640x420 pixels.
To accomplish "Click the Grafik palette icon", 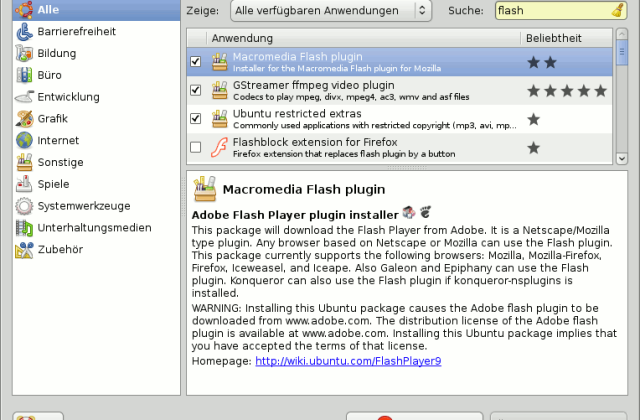I will (24, 119).
